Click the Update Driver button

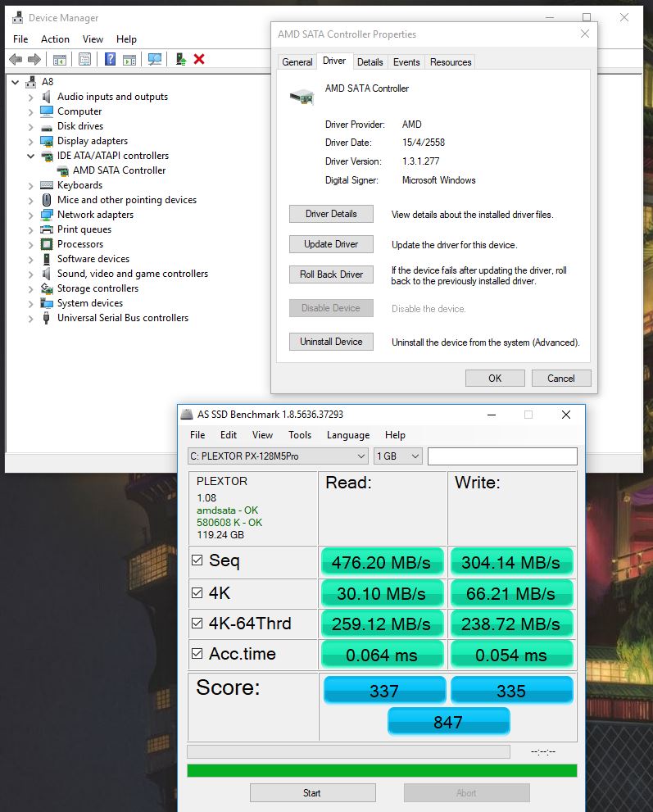[x=332, y=244]
